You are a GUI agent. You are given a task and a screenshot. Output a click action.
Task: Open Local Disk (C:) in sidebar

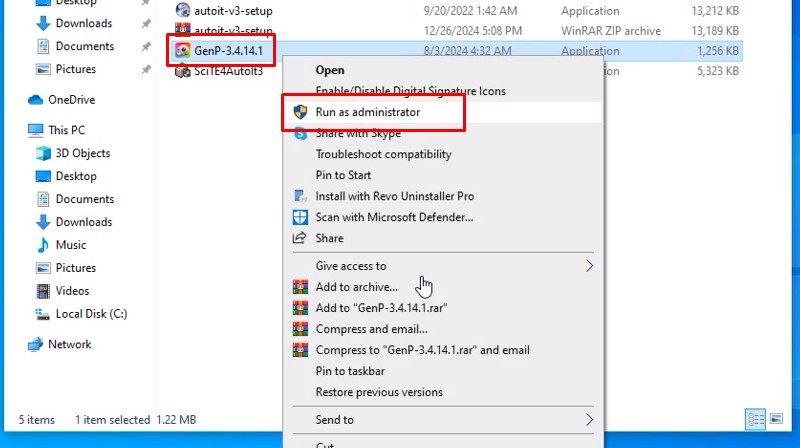coord(91,313)
